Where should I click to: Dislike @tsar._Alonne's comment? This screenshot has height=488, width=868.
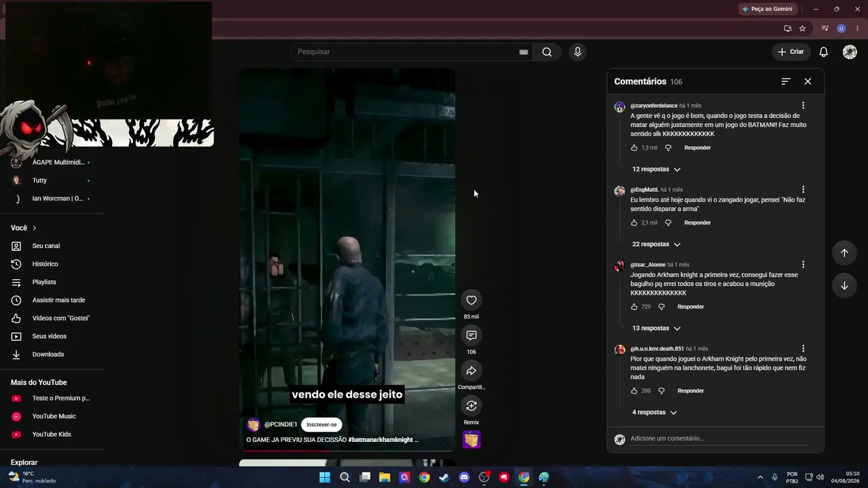tap(661, 307)
